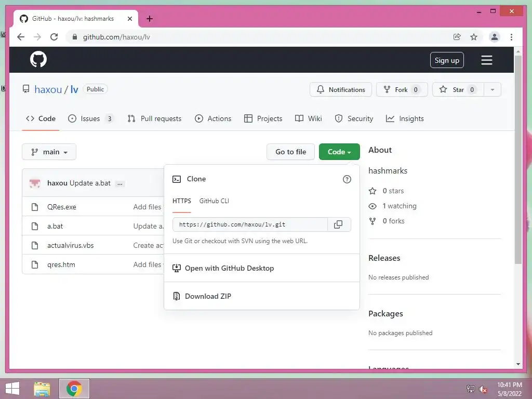Star the repository with Star button

tap(458, 89)
